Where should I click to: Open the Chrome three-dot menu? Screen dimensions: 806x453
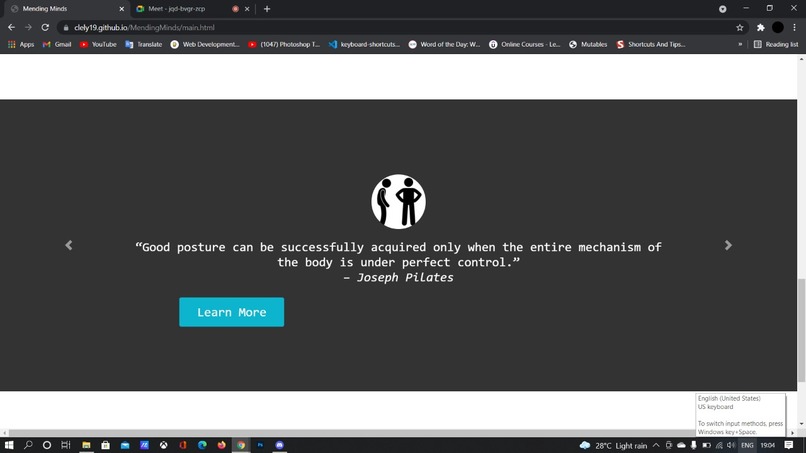coord(795,28)
